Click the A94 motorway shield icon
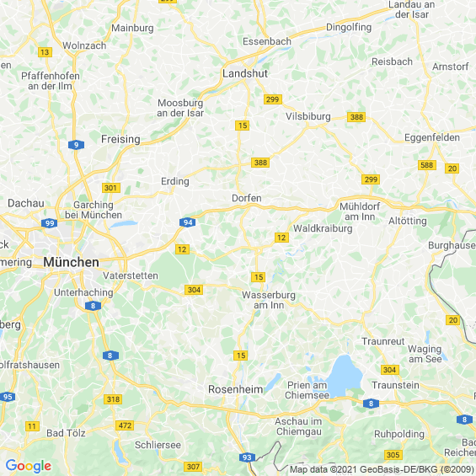The width and height of the screenshot is (476, 476). tap(187, 222)
